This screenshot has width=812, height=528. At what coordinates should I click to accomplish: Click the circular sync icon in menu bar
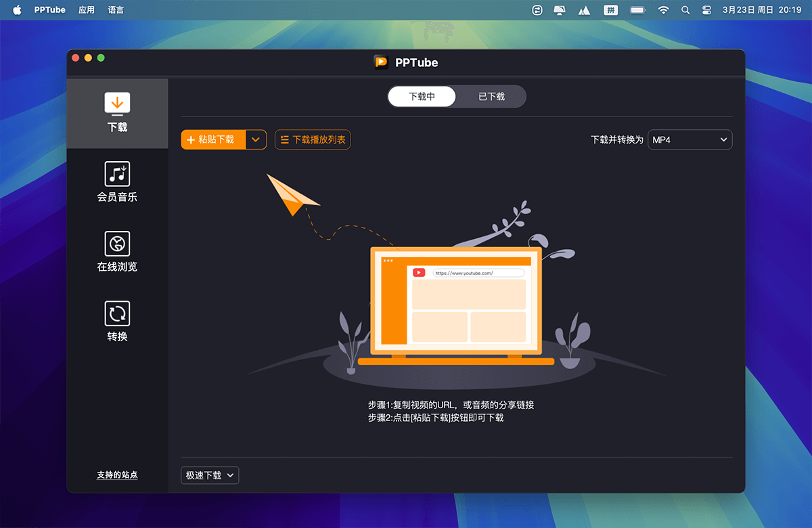coord(537,9)
